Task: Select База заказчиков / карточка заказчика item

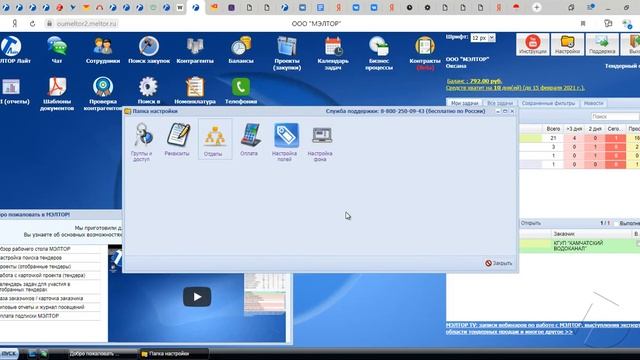Action: (x=50, y=298)
